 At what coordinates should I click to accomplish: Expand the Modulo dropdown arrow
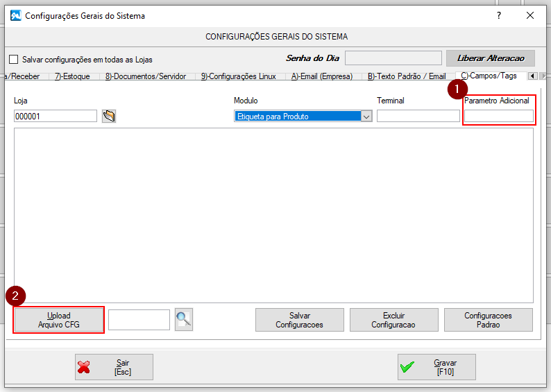366,117
